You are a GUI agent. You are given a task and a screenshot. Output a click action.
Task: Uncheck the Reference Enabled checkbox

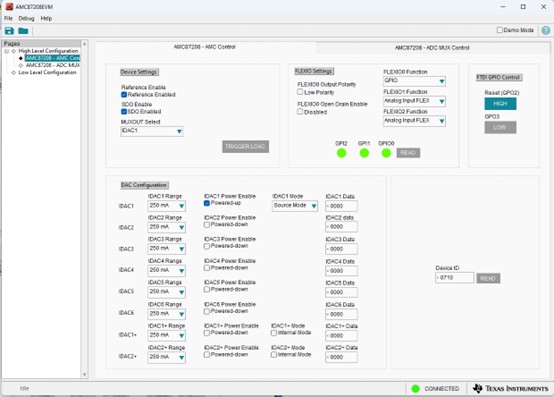(124, 95)
